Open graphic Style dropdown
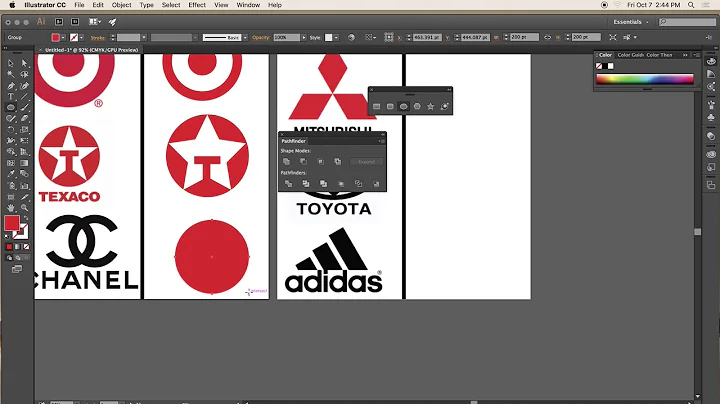 (x=336, y=38)
